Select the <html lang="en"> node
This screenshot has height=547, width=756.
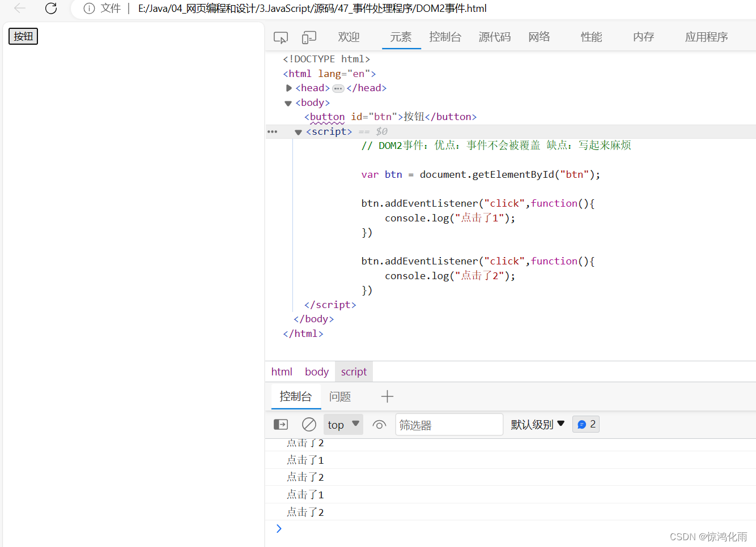pos(329,74)
